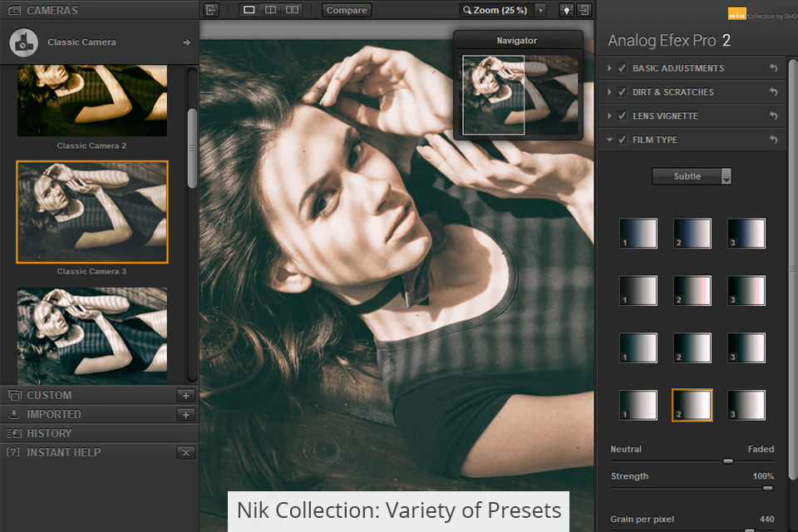
Task: Select highlighted swatch 2 in fourth row
Action: point(692,406)
